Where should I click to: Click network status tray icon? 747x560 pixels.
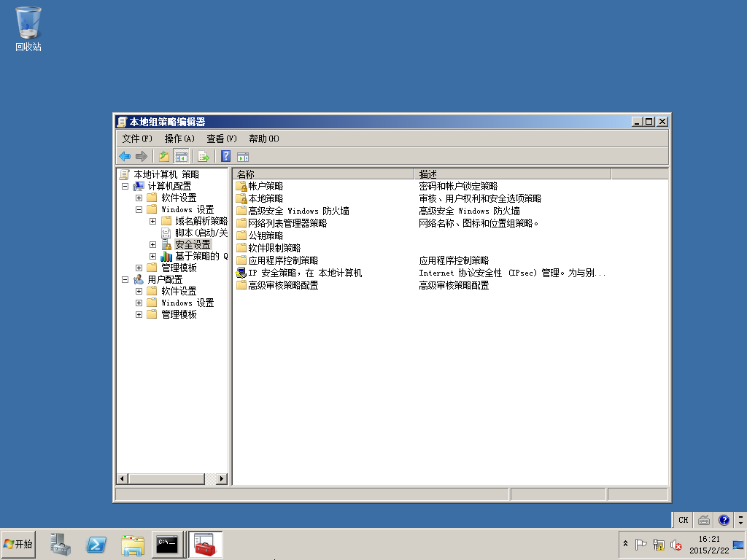click(659, 544)
